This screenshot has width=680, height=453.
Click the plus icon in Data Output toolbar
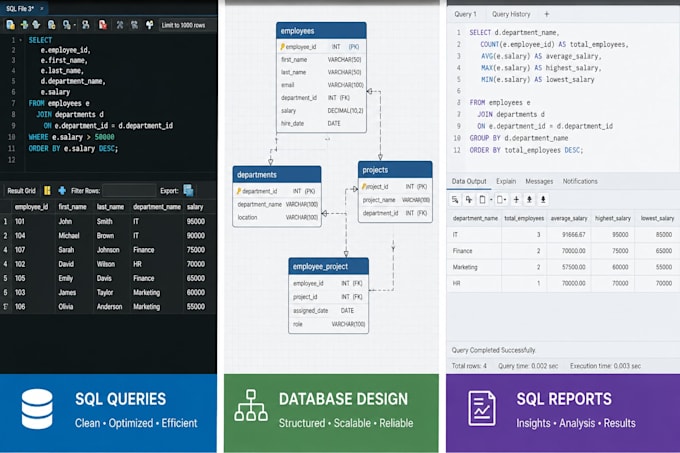tap(516, 199)
